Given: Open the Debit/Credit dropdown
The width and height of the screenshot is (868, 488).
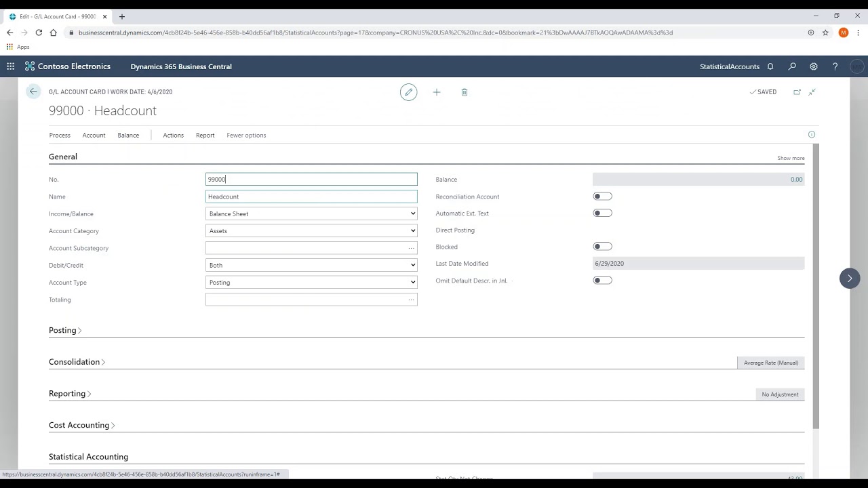Looking at the screenshot, I should (x=311, y=265).
